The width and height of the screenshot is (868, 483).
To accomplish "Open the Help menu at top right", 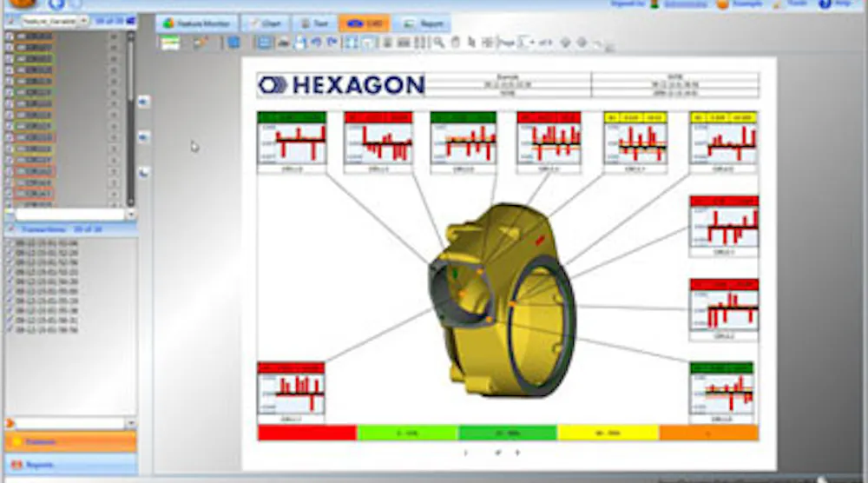I will coord(835,3).
